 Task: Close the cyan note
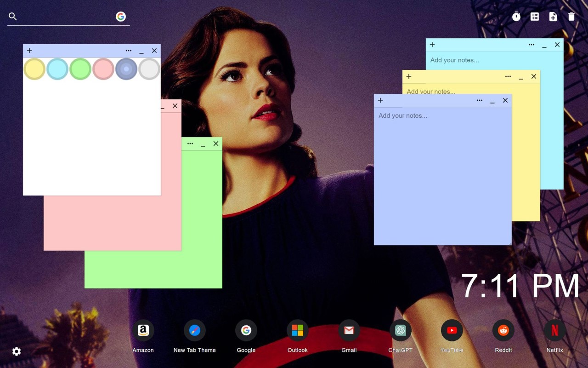[x=557, y=45]
